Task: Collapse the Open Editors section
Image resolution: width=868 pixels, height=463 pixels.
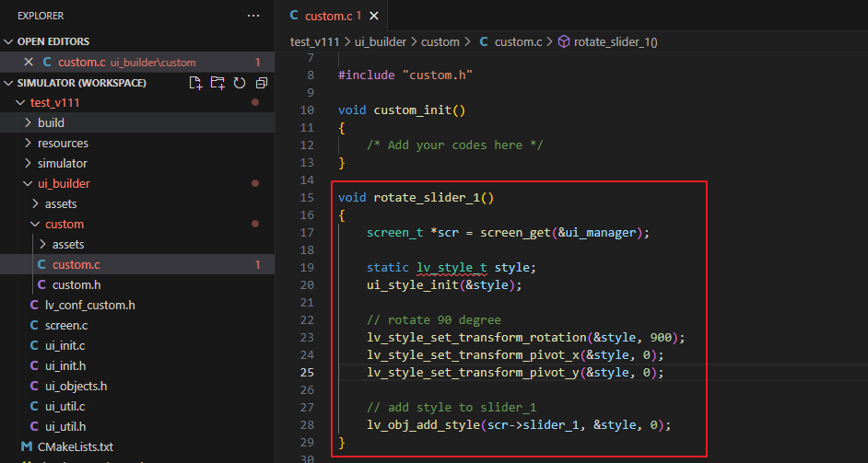Action: 8,41
